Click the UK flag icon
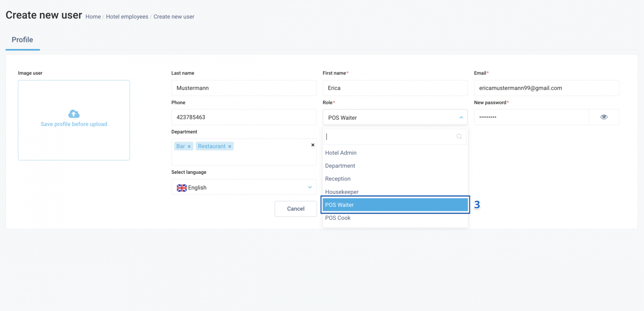This screenshot has height=311, width=644. [x=182, y=188]
